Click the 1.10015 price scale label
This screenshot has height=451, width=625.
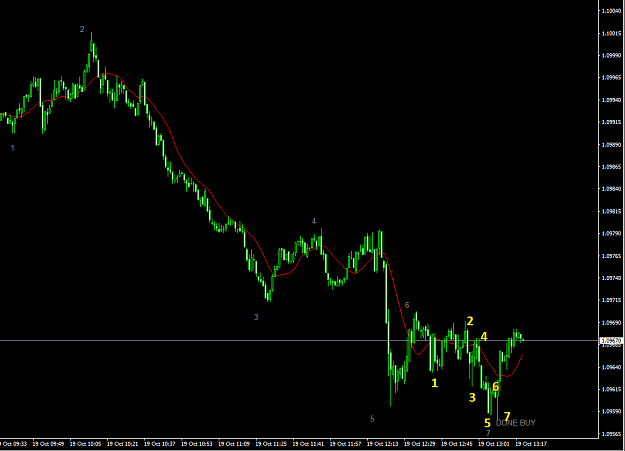(x=612, y=33)
